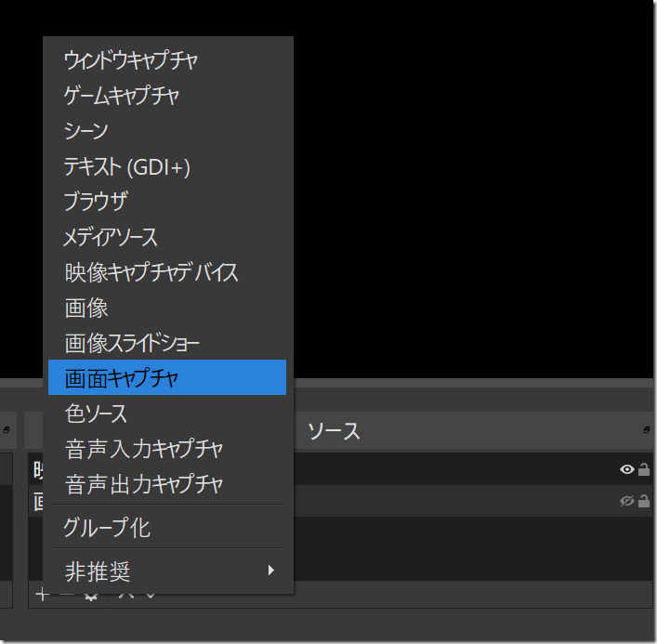Add 映像キャプチャデバイス source
The height and width of the screenshot is (644, 657).
click(167, 272)
